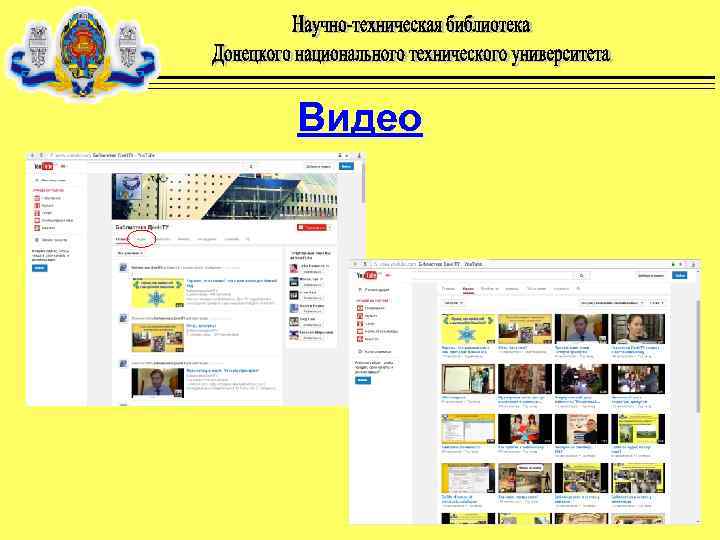Click blue Войти button in home screenshot header
The height and width of the screenshot is (540, 720).
(x=346, y=166)
